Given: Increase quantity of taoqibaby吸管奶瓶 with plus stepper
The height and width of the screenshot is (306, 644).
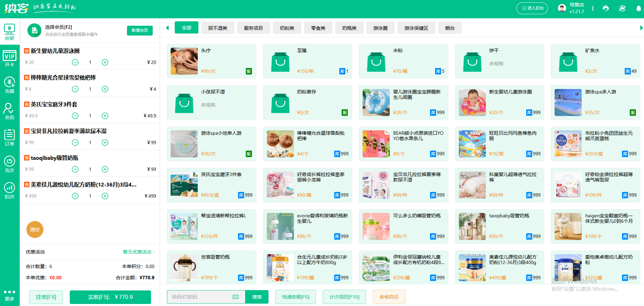Looking at the screenshot, I should (x=105, y=169).
